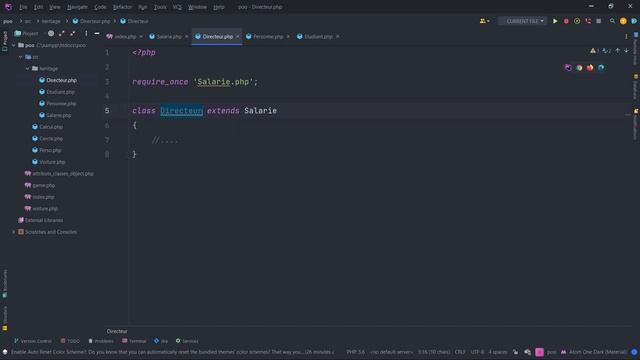Hide the Project tool window with the dash icon

[97, 33]
